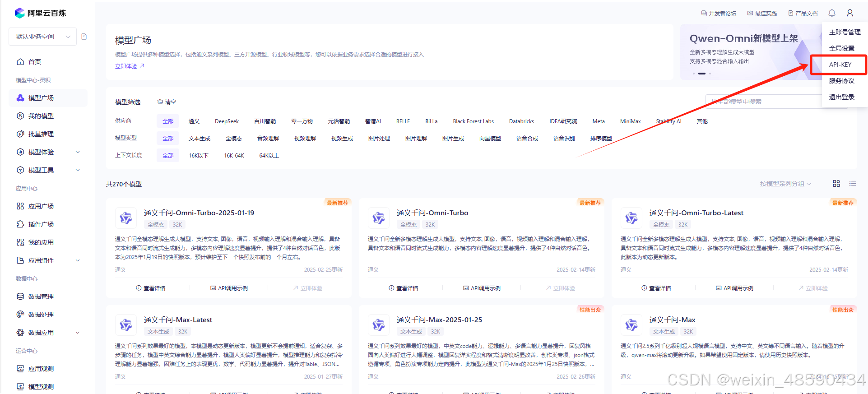Viewport: 868px width, 394px height.
Task: Filter model type by 图片生成
Action: coord(453,139)
